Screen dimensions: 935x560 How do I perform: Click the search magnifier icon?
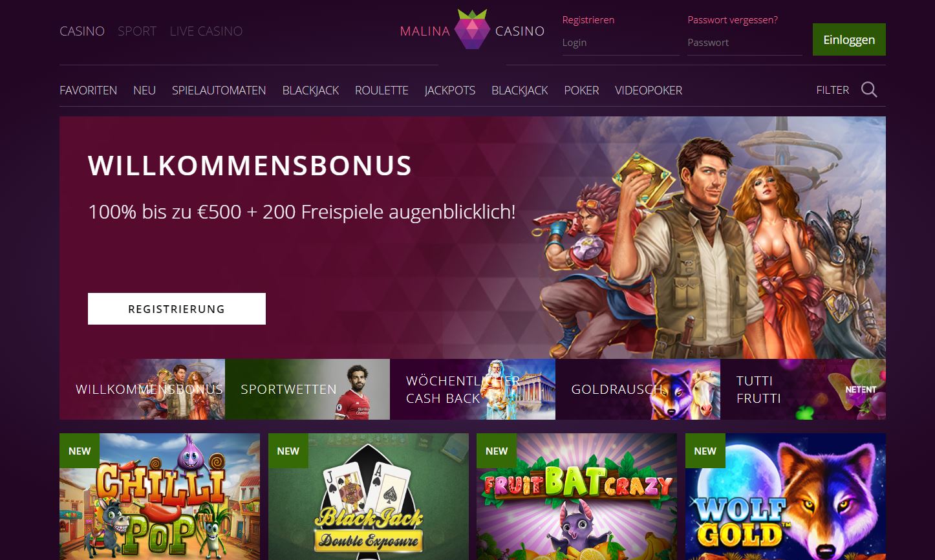tap(869, 90)
